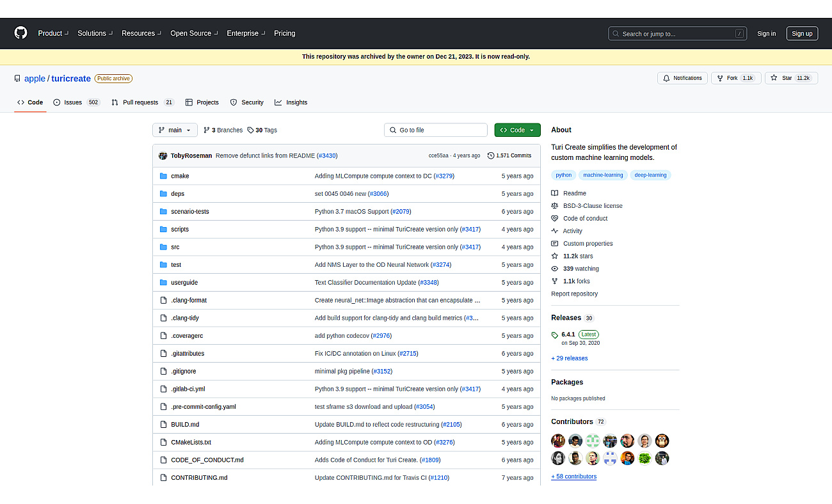Open the + 29 releases link

point(570,358)
